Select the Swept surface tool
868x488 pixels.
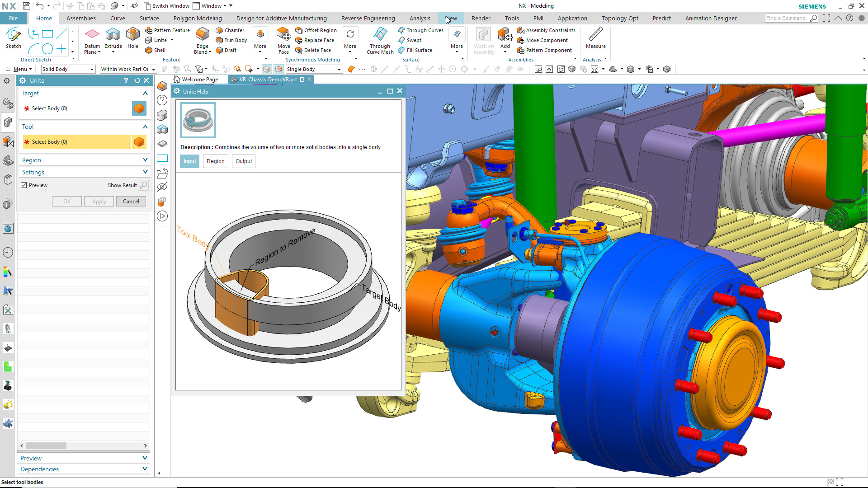coord(413,40)
